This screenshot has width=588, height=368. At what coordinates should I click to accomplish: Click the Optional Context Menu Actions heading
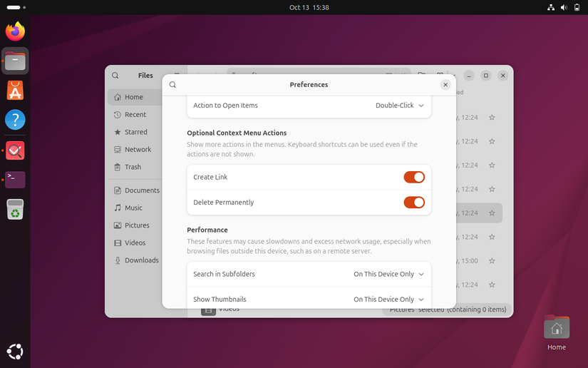coord(237,133)
